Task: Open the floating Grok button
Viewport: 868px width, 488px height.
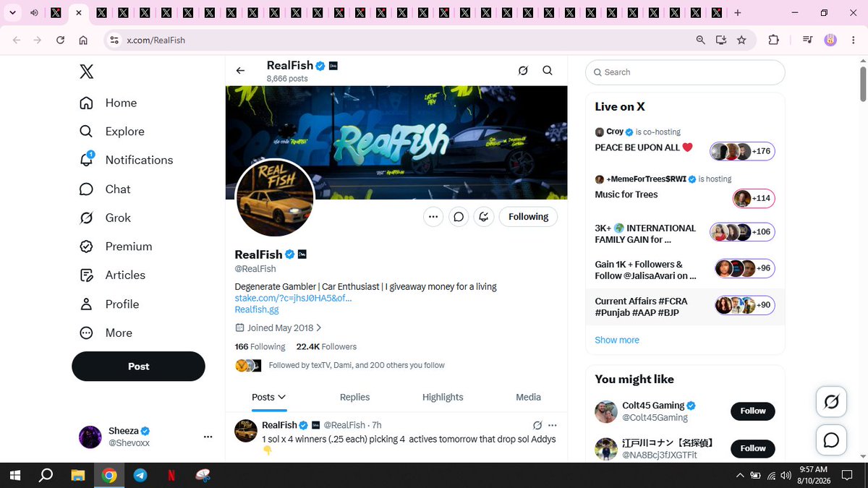Action: [x=832, y=401]
